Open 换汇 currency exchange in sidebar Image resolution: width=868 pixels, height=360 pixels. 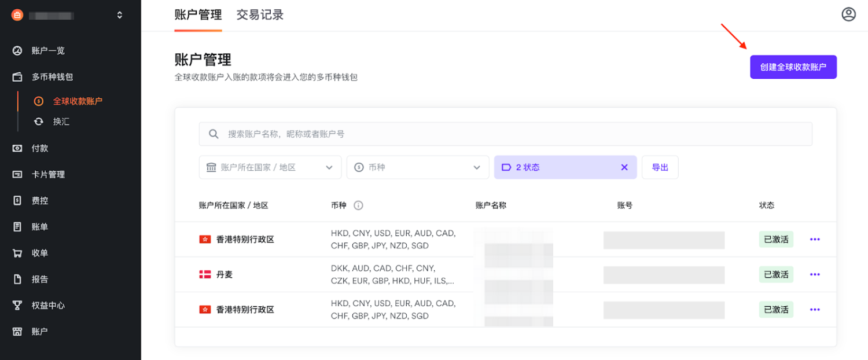(x=61, y=122)
